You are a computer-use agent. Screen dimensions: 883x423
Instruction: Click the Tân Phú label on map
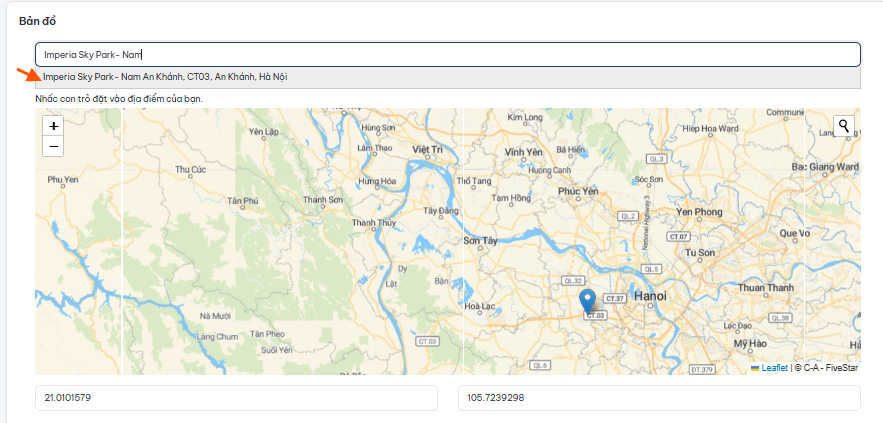[x=242, y=201]
